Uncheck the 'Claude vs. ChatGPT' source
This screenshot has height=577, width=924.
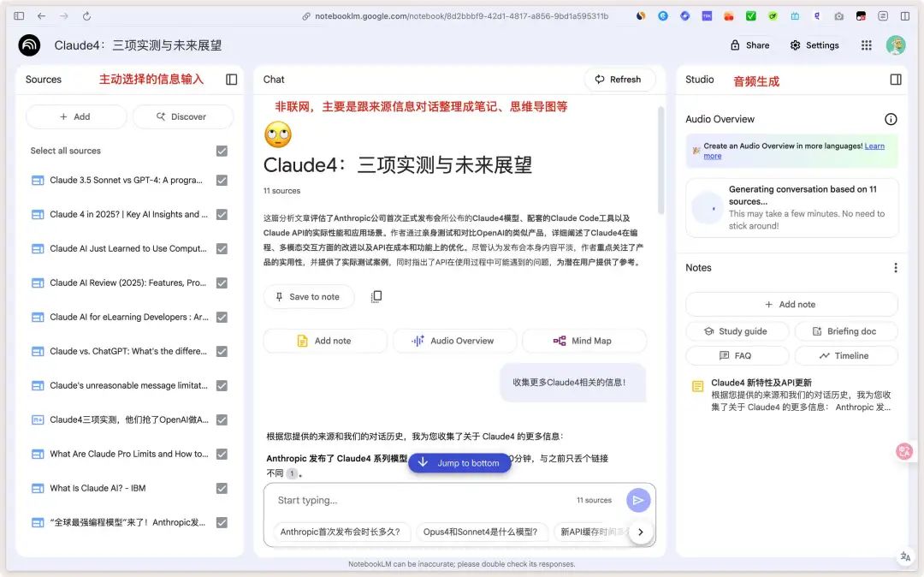(x=222, y=351)
